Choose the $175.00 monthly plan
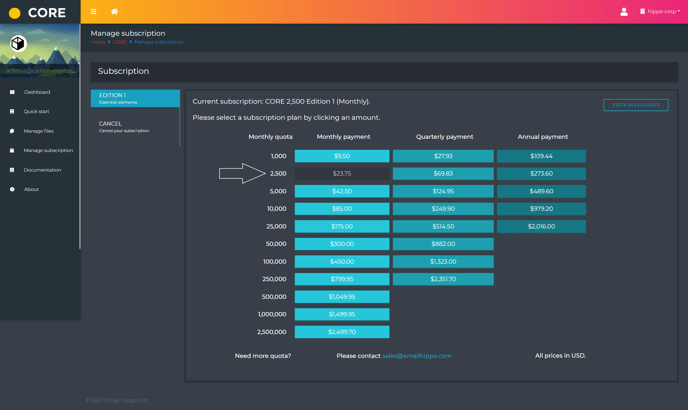The height and width of the screenshot is (410, 688). [342, 226]
